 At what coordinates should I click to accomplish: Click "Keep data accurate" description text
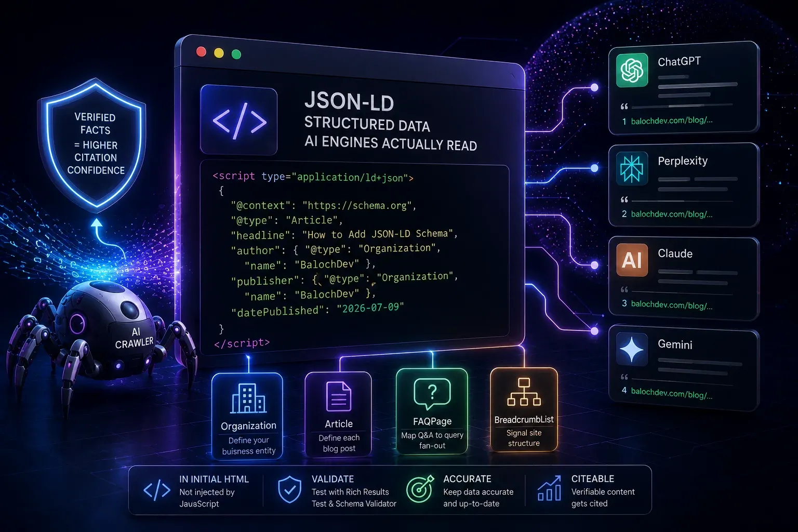(478, 492)
